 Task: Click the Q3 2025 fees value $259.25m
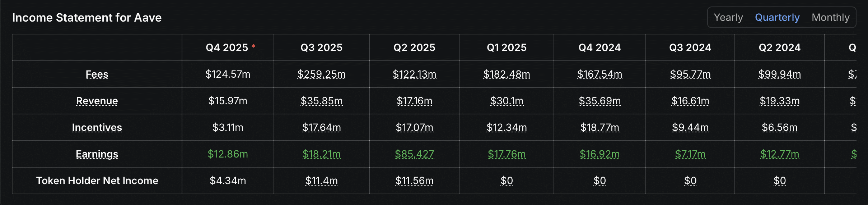(x=321, y=74)
